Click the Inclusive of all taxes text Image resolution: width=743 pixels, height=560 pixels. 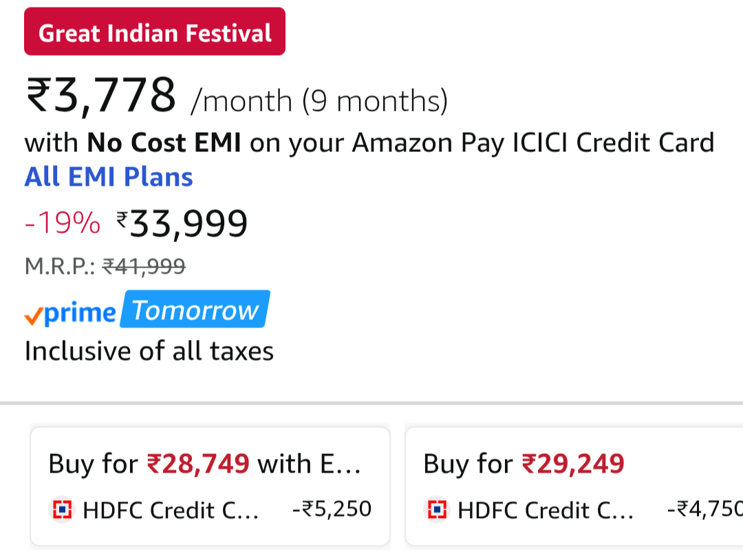click(x=149, y=351)
